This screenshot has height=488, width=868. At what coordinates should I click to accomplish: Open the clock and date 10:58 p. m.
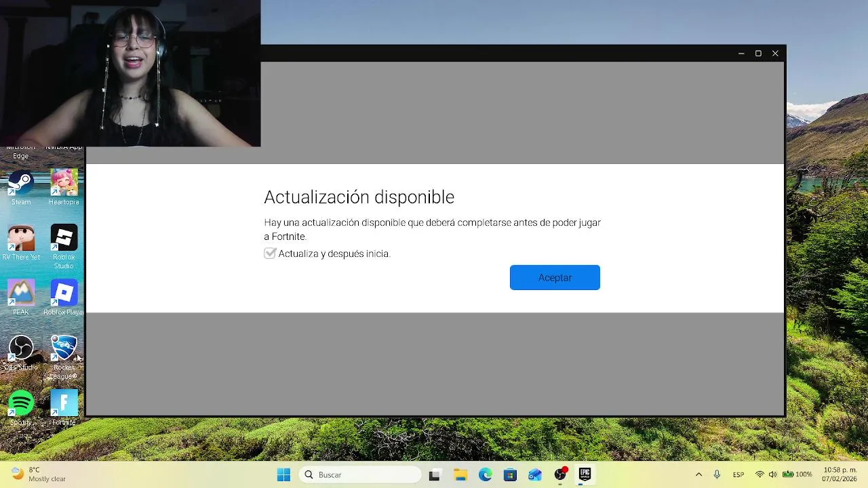coord(840,474)
